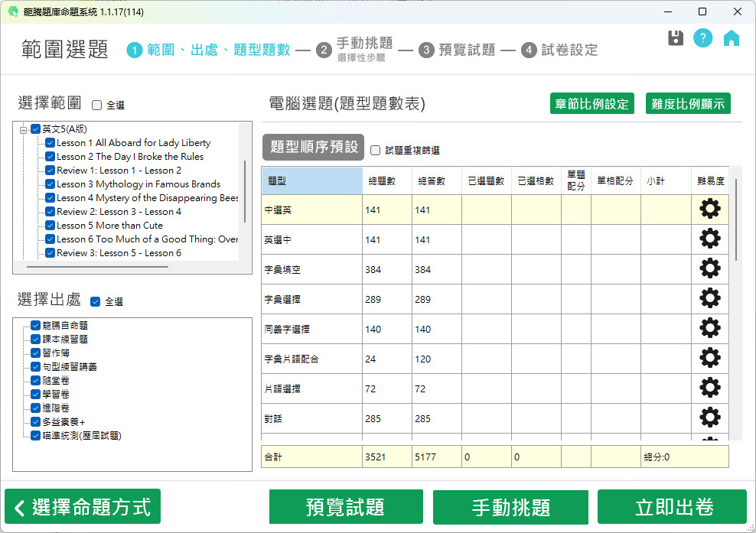This screenshot has width=756, height=533.
Task: Open difficulty gear for 片語選擇 row
Action: pos(710,388)
